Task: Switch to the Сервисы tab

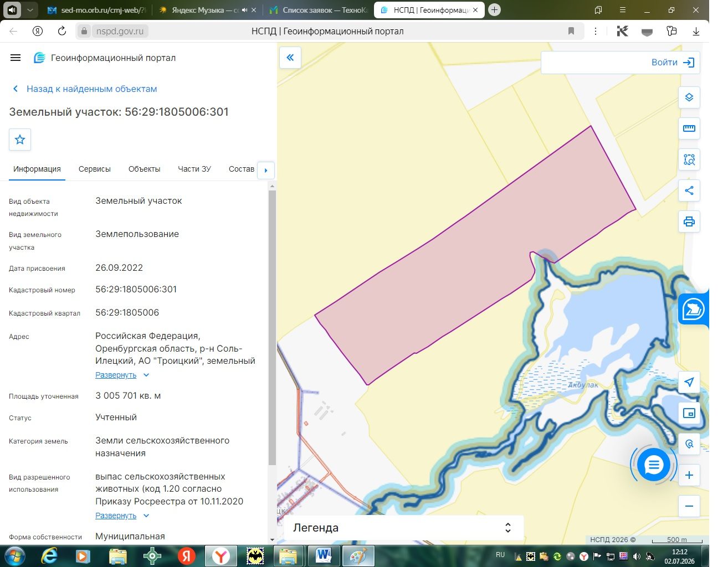Action: coord(95,169)
